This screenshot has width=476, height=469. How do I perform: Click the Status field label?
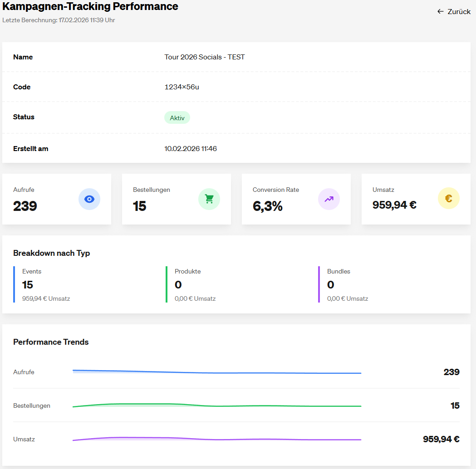click(x=24, y=117)
